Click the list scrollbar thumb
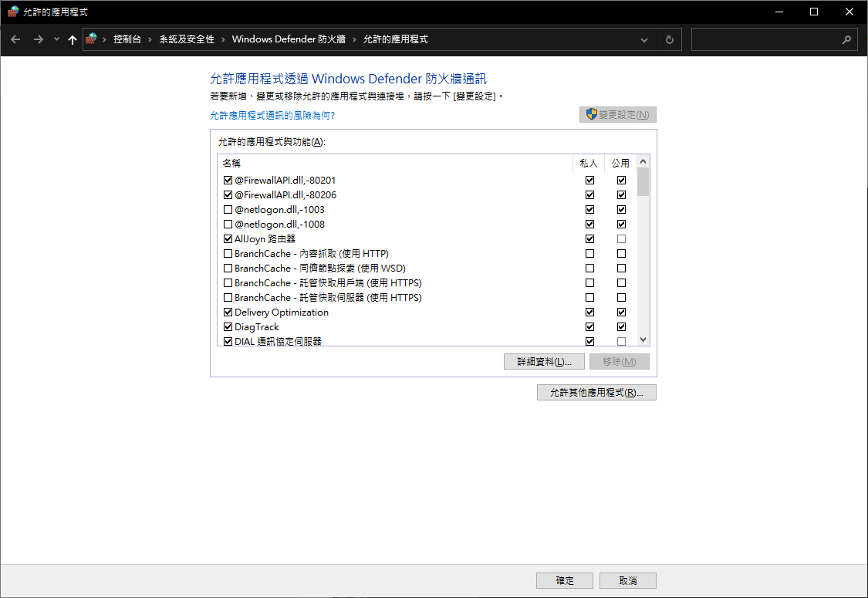Image resolution: width=868 pixels, height=598 pixels. point(643,182)
